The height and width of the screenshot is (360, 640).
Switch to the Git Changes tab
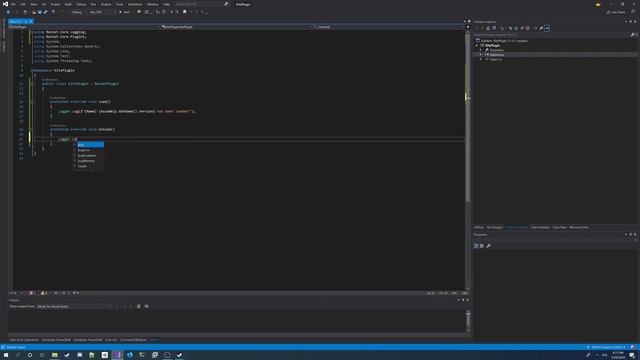(x=494, y=227)
